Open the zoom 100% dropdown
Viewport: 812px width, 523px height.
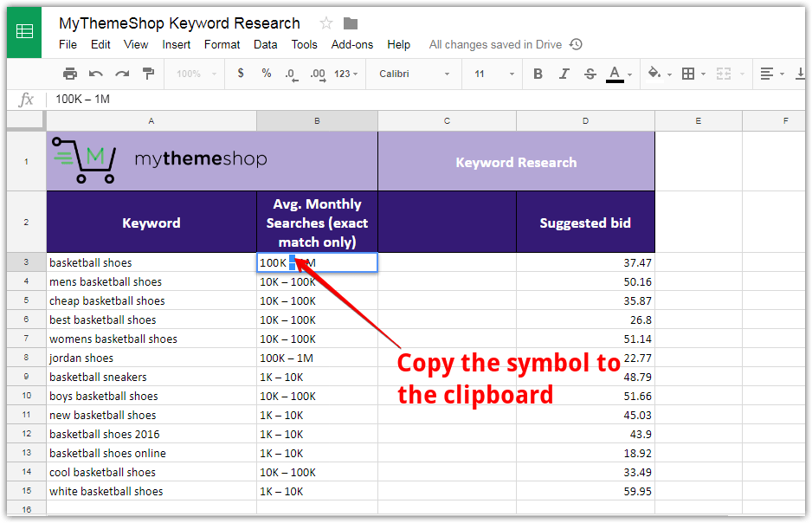coord(197,74)
